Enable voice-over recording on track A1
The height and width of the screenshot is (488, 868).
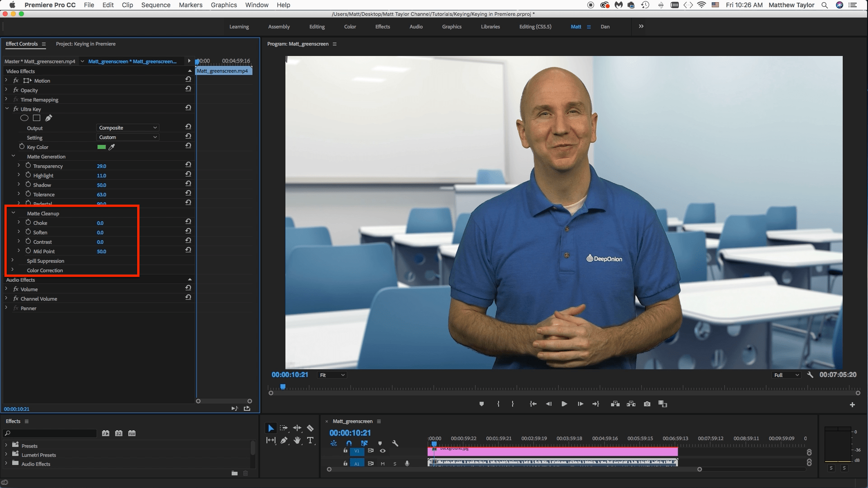point(407,463)
